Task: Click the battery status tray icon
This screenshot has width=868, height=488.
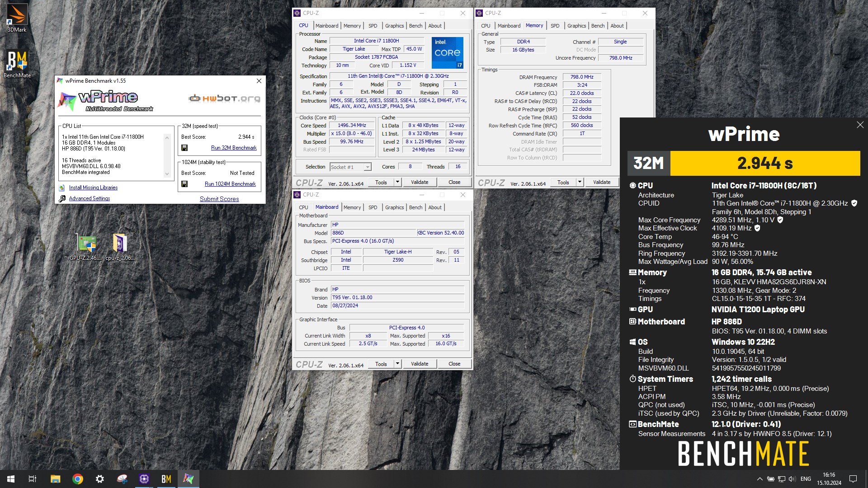Action: click(771, 479)
